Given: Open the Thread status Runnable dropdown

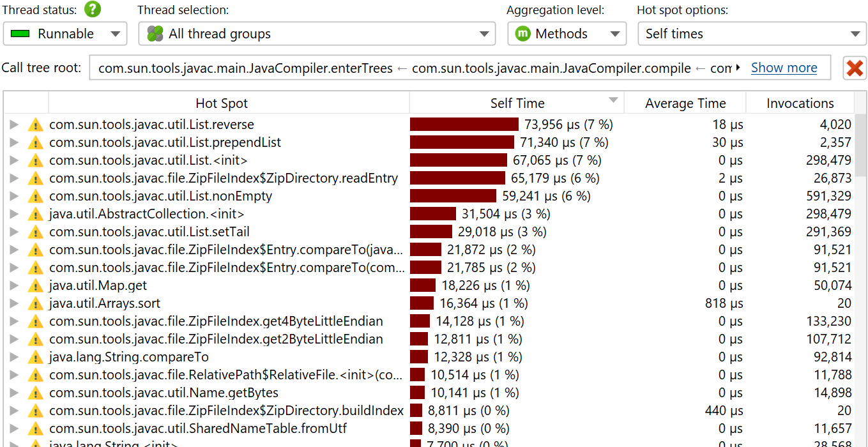Looking at the screenshot, I should click(x=65, y=34).
